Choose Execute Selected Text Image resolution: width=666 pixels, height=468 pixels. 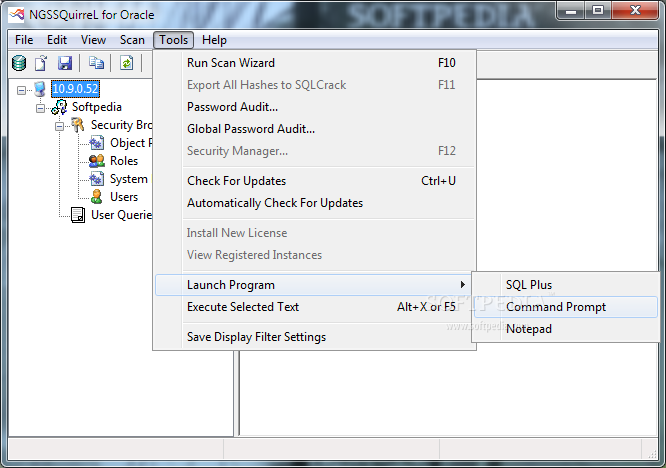point(315,307)
